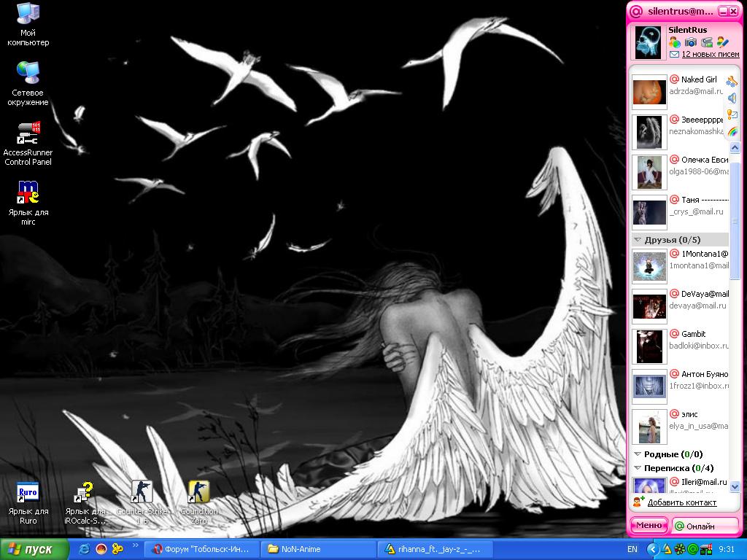Viewport: 747px width, 560px height.
Task: Click the SilentRus nickname text
Action: (687, 30)
